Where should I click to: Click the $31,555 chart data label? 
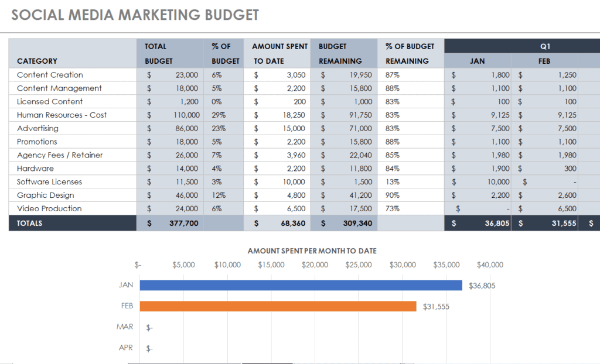436,307
